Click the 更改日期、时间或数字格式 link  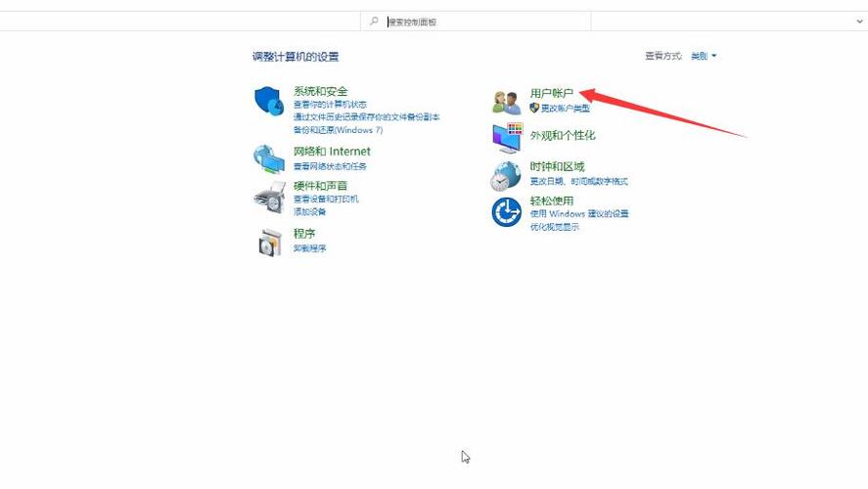[578, 182]
